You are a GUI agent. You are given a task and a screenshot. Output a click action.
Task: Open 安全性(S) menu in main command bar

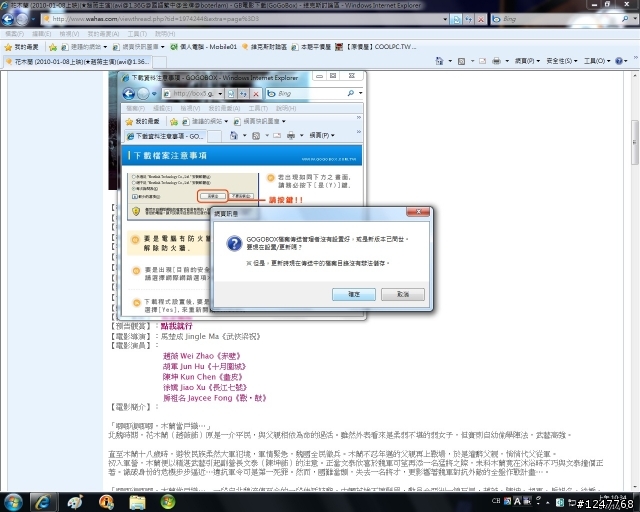tap(562, 61)
